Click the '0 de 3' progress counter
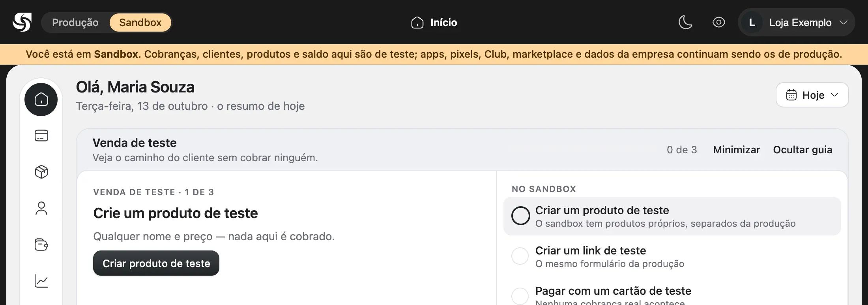The height and width of the screenshot is (305, 868). click(682, 150)
